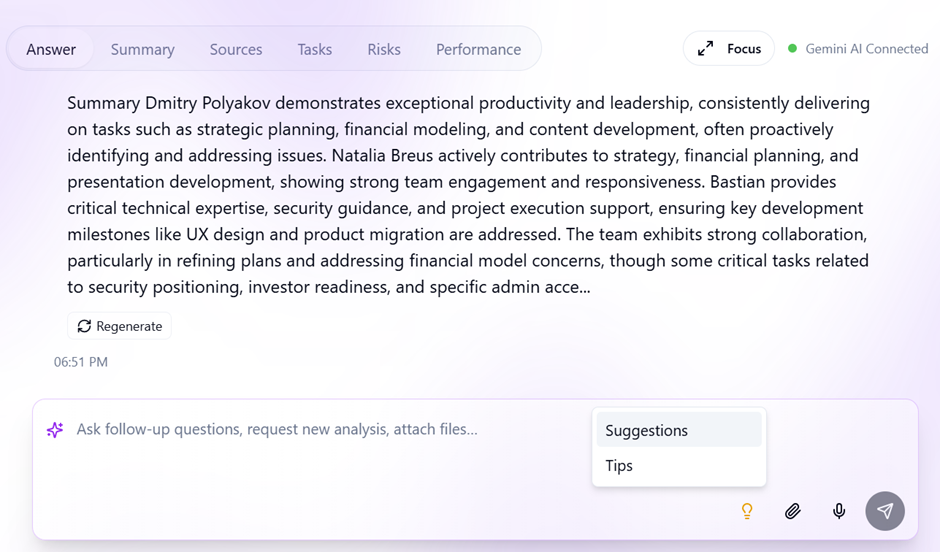The width and height of the screenshot is (940, 552).
Task: Send the message with paper plane button
Action: [x=885, y=511]
